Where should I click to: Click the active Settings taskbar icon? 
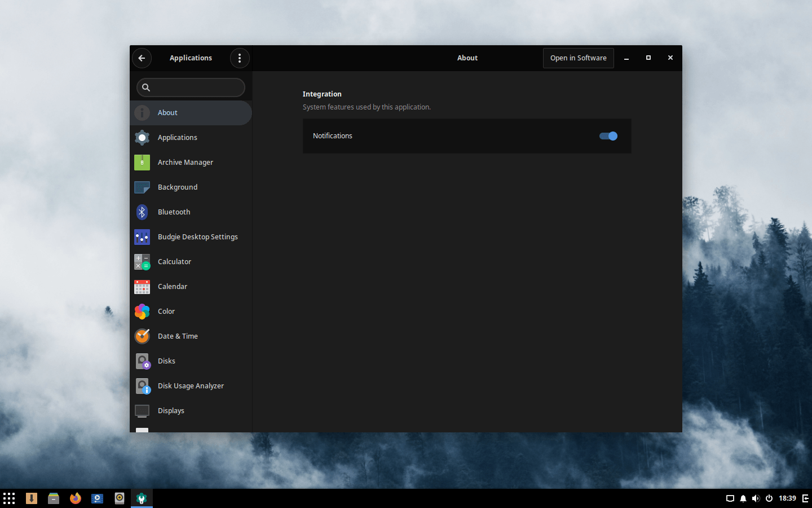[x=142, y=498]
